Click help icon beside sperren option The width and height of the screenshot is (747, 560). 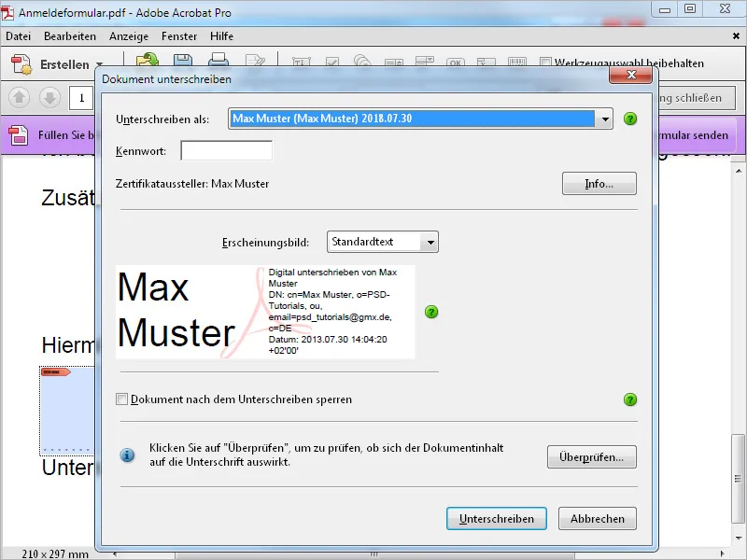629,399
